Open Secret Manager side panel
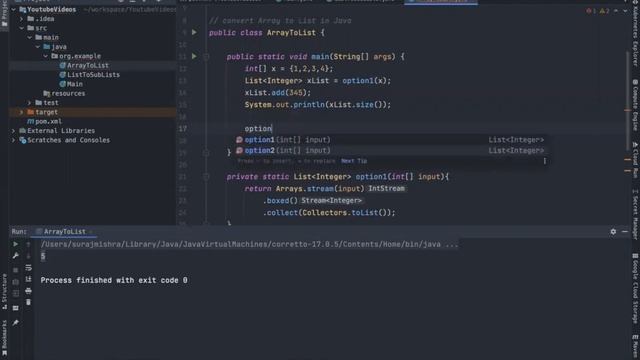Screen dimensions: 640x360 tap(635, 214)
